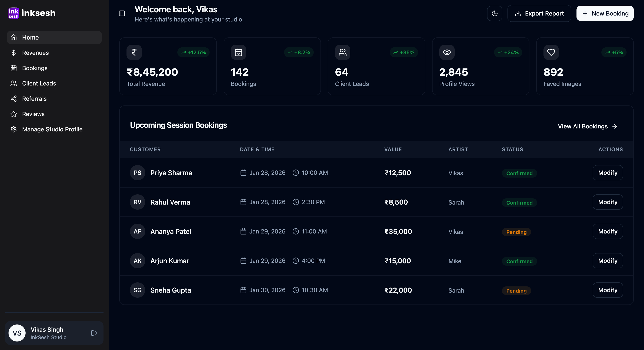The height and width of the screenshot is (350, 644).
Task: Click the heart icon on Faved Images card
Action: (x=551, y=53)
